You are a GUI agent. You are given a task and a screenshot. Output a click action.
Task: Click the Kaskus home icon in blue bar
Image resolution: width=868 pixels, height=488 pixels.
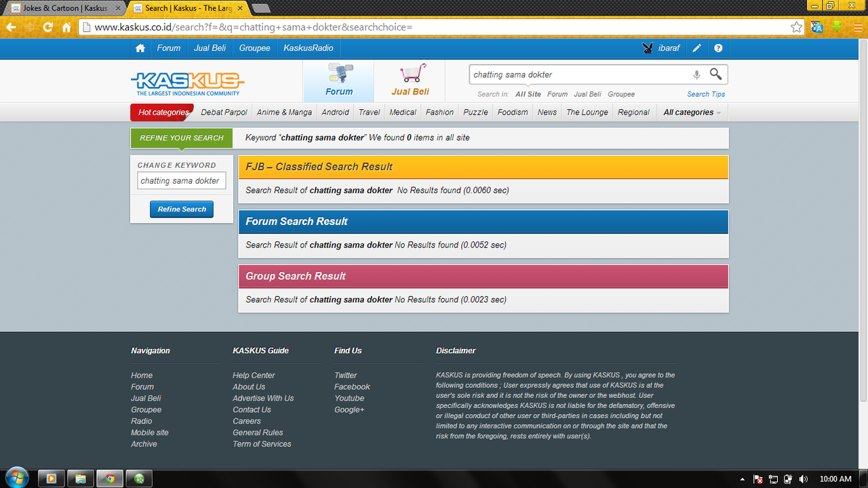click(140, 48)
